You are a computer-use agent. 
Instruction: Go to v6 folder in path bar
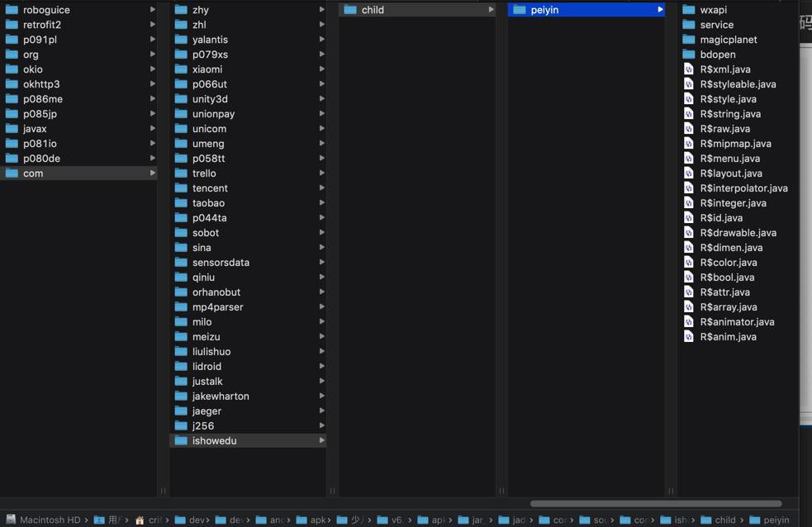[391, 520]
